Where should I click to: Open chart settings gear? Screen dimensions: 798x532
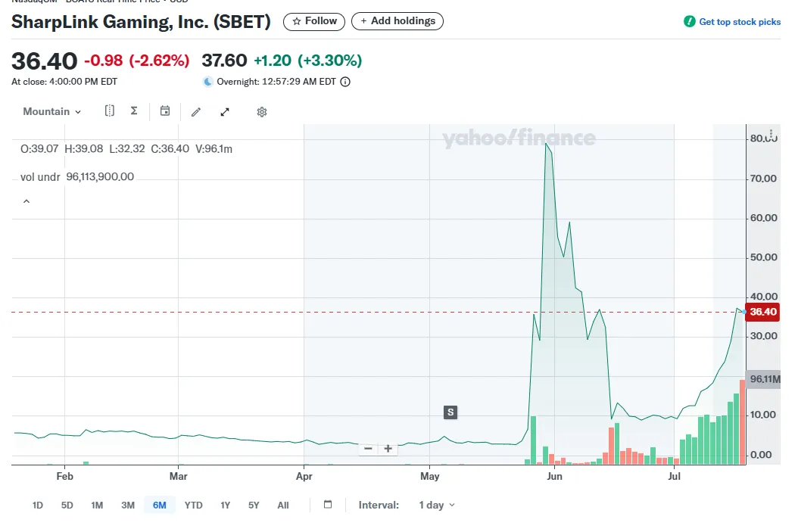pos(262,112)
